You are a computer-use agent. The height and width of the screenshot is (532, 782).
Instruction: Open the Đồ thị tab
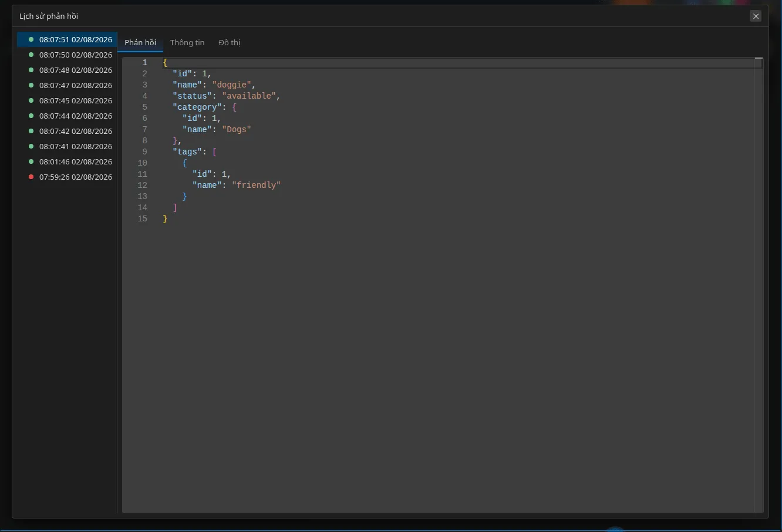click(230, 42)
